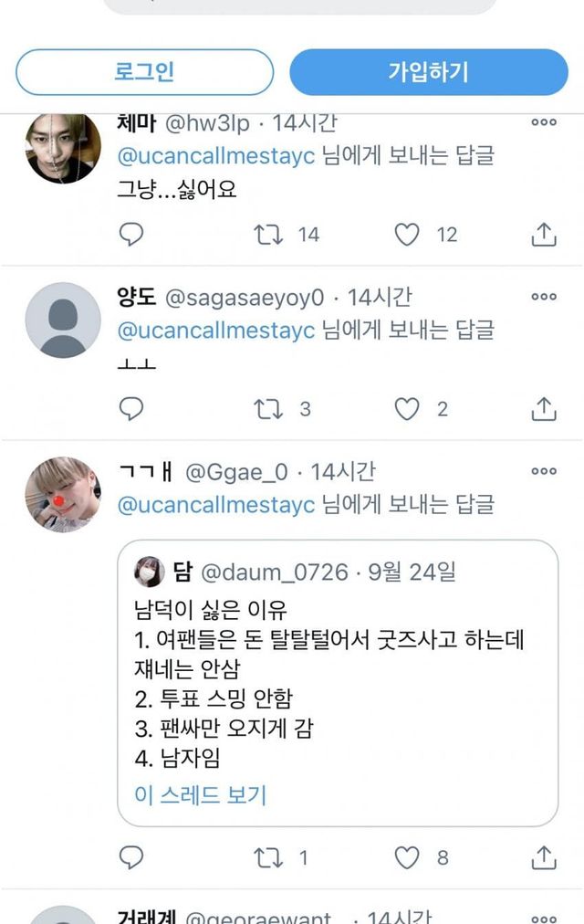The width and height of the screenshot is (584, 924).
Task: Share ㄱㄱㅐ's tweet
Action: [x=544, y=856]
